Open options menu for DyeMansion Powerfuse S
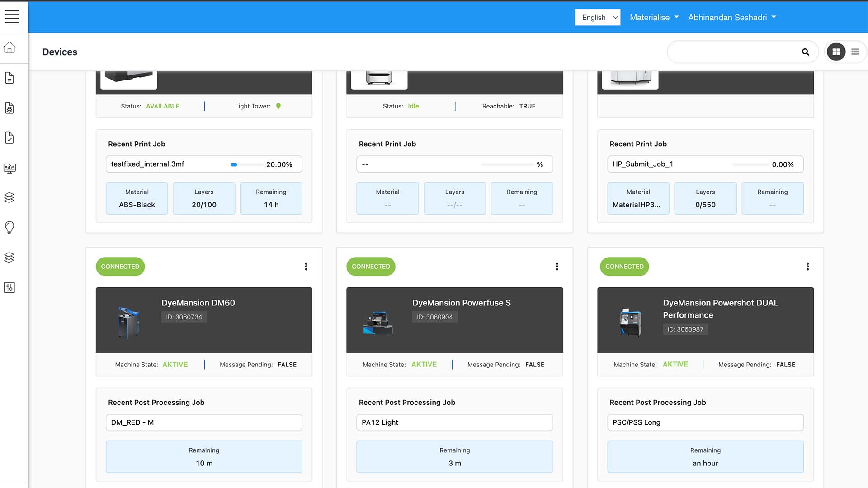 click(557, 267)
